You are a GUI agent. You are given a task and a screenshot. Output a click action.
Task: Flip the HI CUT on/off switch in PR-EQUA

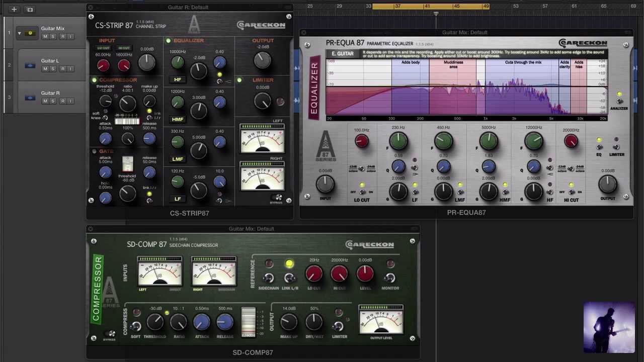tap(571, 192)
